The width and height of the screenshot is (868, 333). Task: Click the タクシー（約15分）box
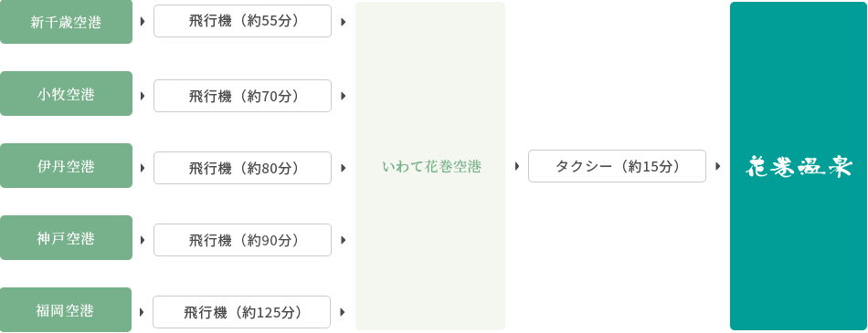[x=618, y=166]
